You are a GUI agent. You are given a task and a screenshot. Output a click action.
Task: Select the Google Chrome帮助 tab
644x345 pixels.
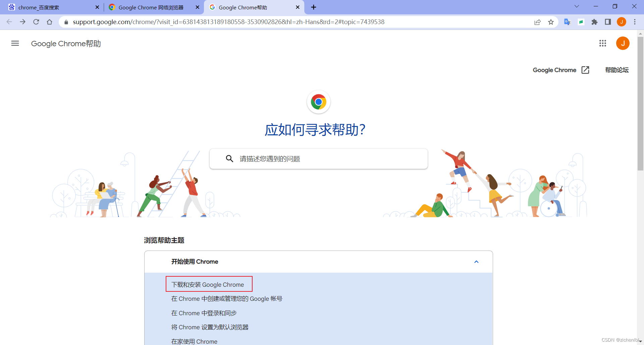click(254, 7)
